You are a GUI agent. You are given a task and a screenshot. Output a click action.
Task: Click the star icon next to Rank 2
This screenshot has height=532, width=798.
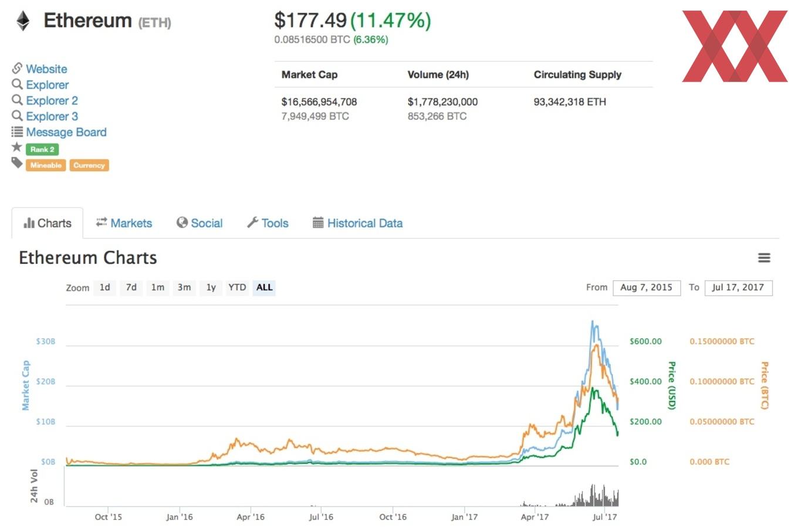click(17, 147)
